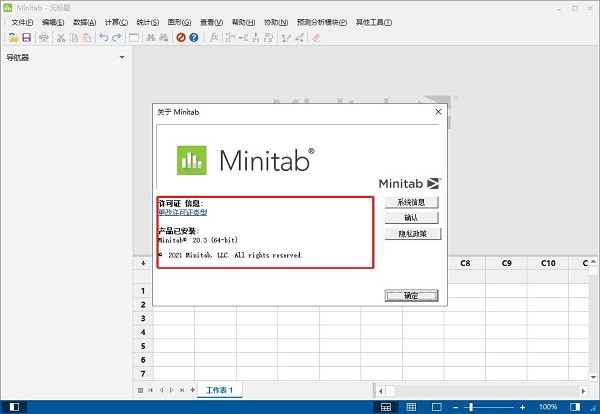This screenshot has width=600, height=414.
Task: Click the blue Help question mark icon
Action: [x=194, y=37]
